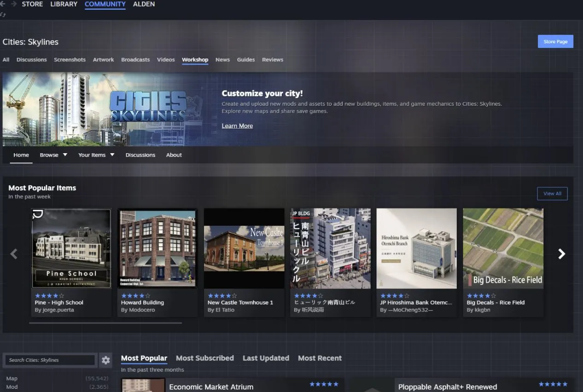The height and width of the screenshot is (392, 583).
Task: Go forward with the right arrow icon
Action: 13,4
